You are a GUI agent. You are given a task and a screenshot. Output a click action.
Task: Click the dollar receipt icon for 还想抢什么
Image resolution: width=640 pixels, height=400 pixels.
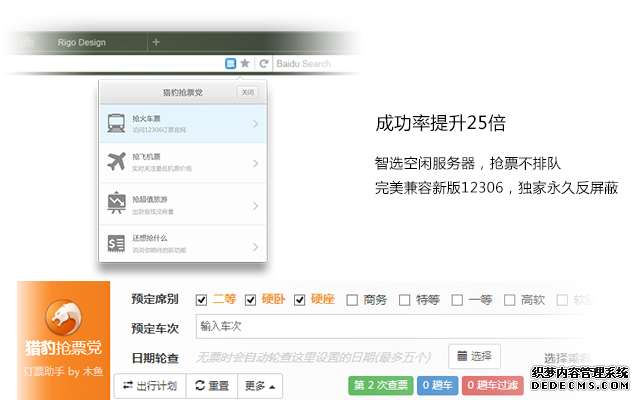(116, 244)
